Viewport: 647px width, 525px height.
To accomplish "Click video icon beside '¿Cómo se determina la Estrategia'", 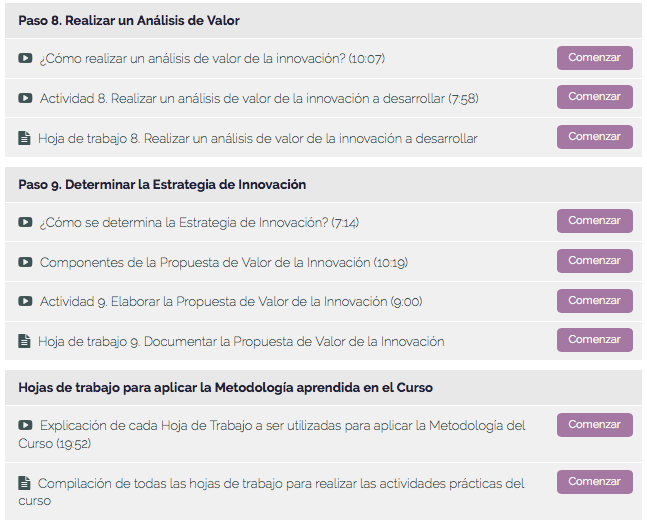I will click(x=25, y=222).
